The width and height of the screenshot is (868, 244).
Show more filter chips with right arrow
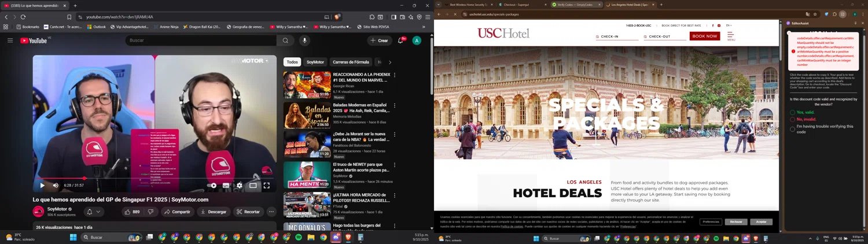pyautogui.click(x=390, y=62)
